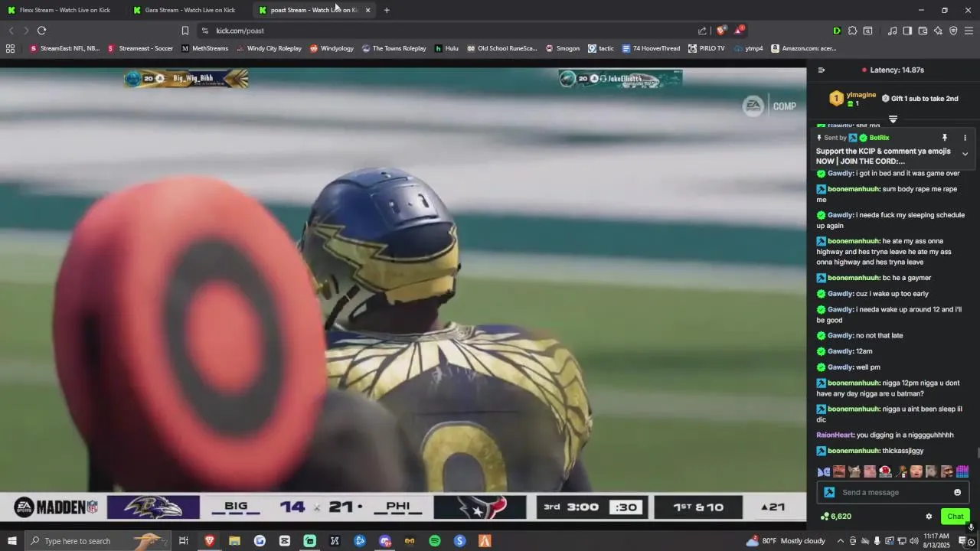Close the poast Stream tab

(367, 10)
